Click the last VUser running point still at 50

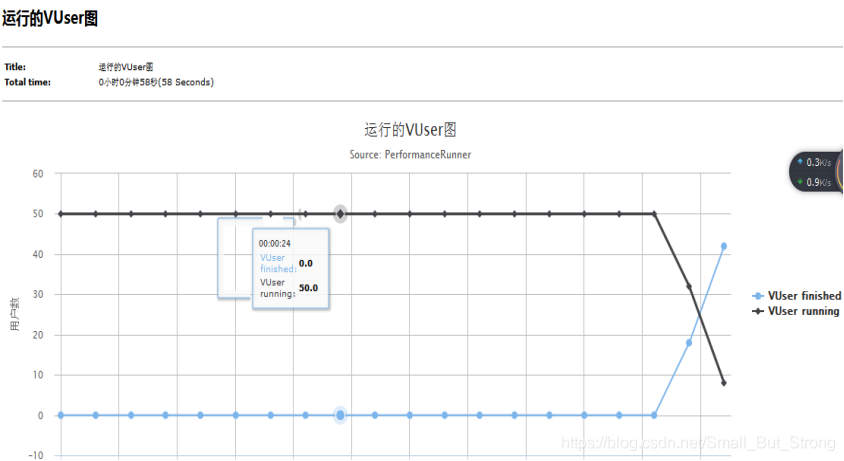click(x=655, y=214)
